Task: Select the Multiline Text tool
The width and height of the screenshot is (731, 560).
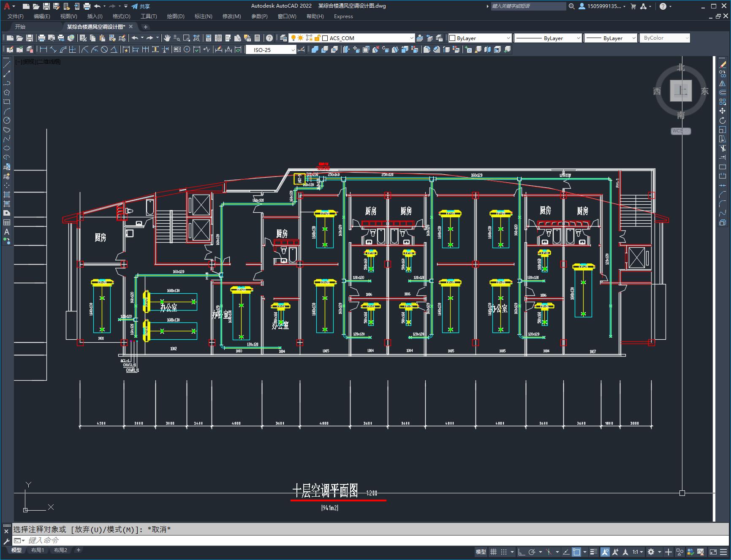Action: 7,232
